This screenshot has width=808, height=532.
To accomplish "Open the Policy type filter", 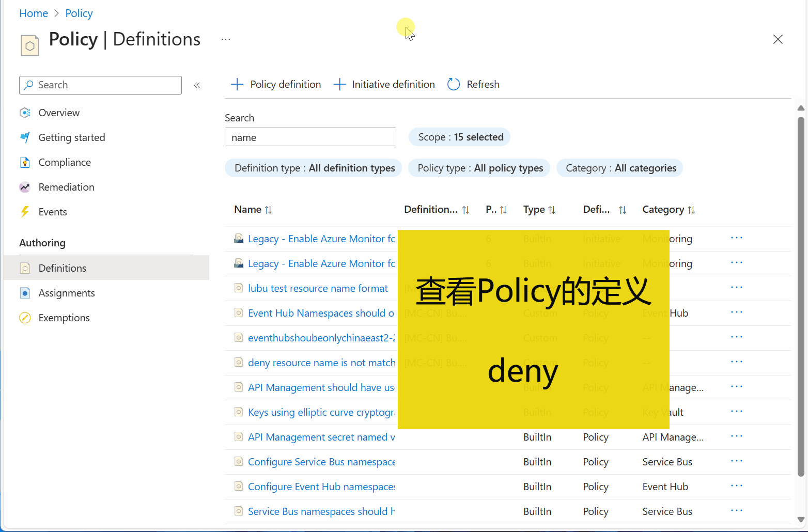I will (x=479, y=168).
